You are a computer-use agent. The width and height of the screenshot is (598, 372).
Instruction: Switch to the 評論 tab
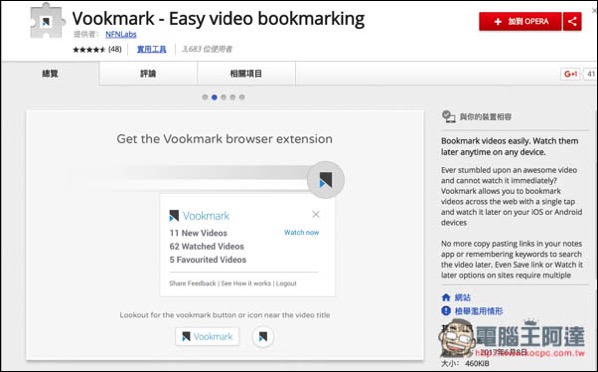click(148, 73)
